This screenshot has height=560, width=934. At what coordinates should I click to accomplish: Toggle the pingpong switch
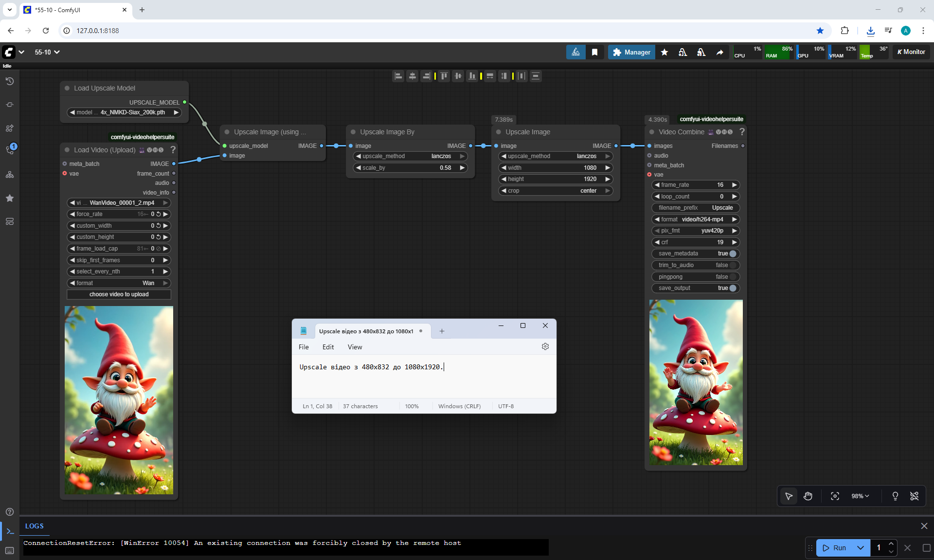click(x=733, y=277)
